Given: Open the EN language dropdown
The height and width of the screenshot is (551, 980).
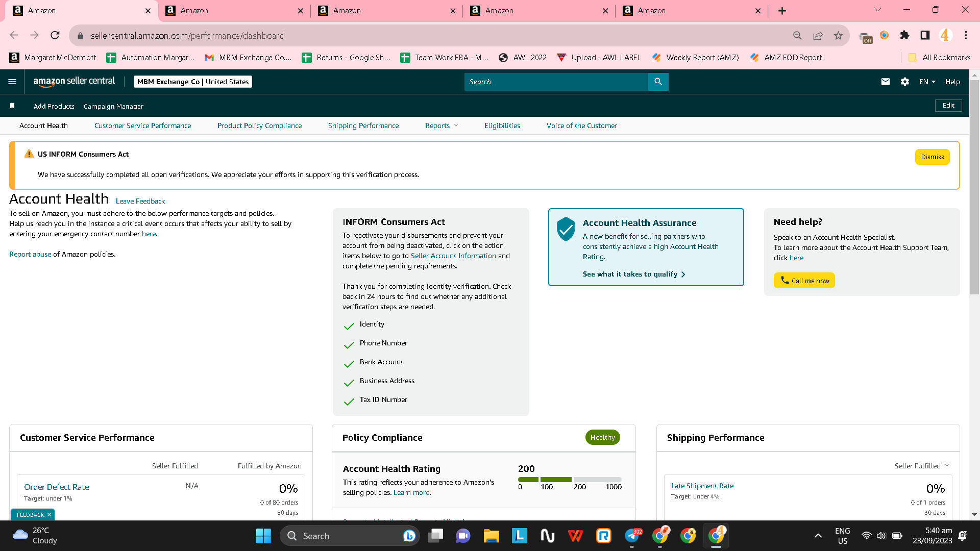Looking at the screenshot, I should click(x=927, y=82).
